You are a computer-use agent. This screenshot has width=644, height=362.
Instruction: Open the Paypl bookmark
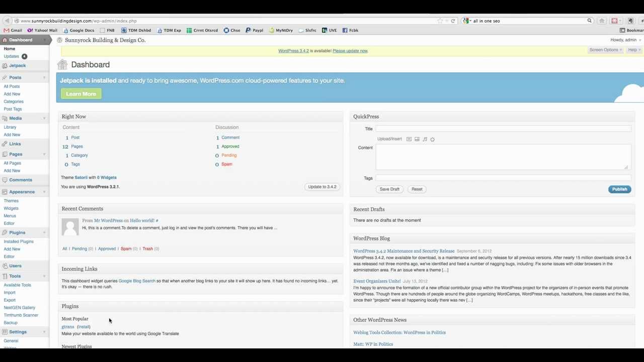pos(255,30)
